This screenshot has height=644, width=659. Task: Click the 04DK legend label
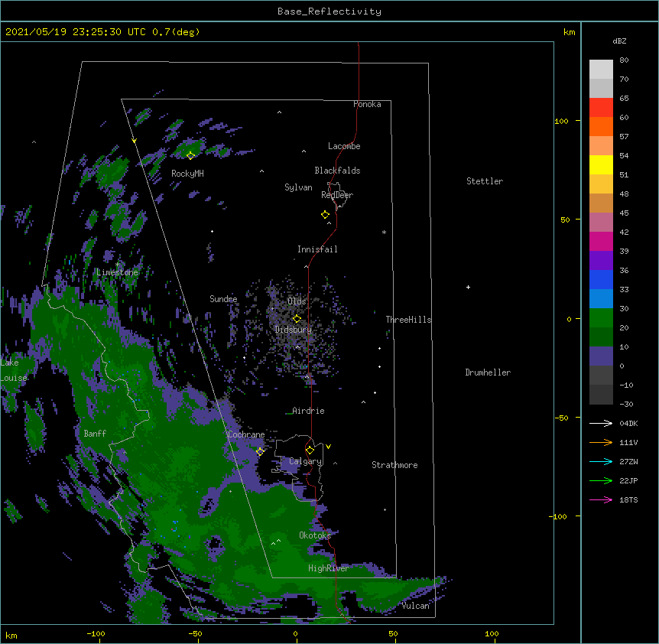[628, 423]
